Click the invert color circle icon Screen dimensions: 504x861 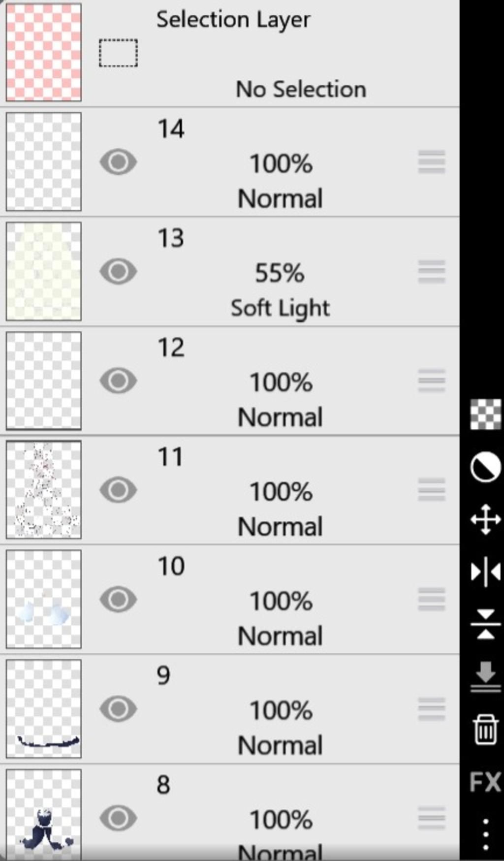pos(485,468)
